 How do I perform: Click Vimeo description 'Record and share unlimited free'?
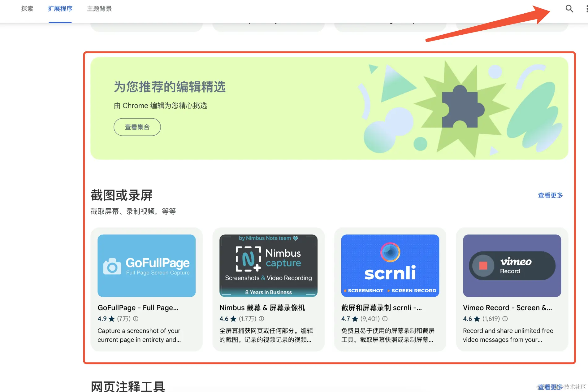click(x=508, y=331)
